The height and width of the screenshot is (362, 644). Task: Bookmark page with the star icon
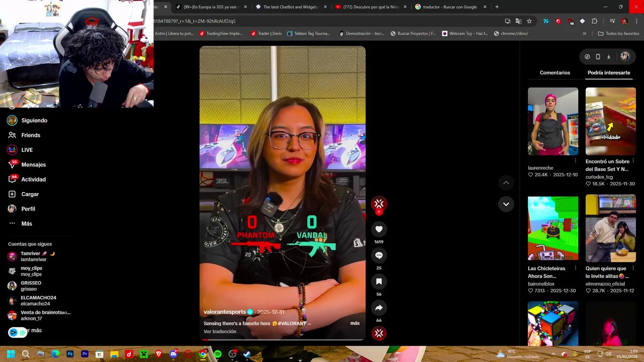tap(529, 21)
